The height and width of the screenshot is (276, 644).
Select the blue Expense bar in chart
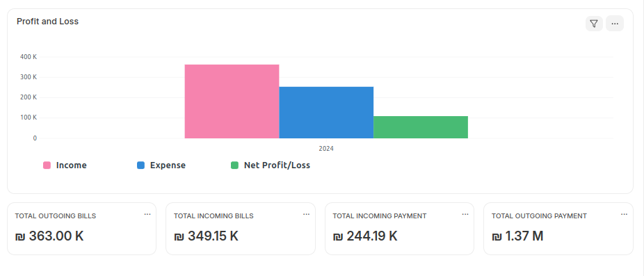tap(326, 113)
